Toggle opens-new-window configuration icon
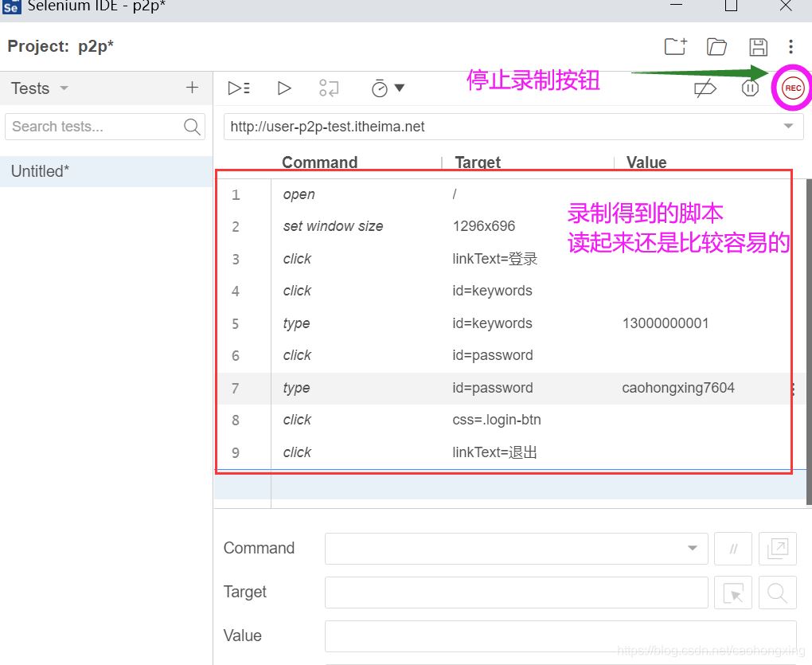Screen dimensions: 812x665 click(x=777, y=549)
